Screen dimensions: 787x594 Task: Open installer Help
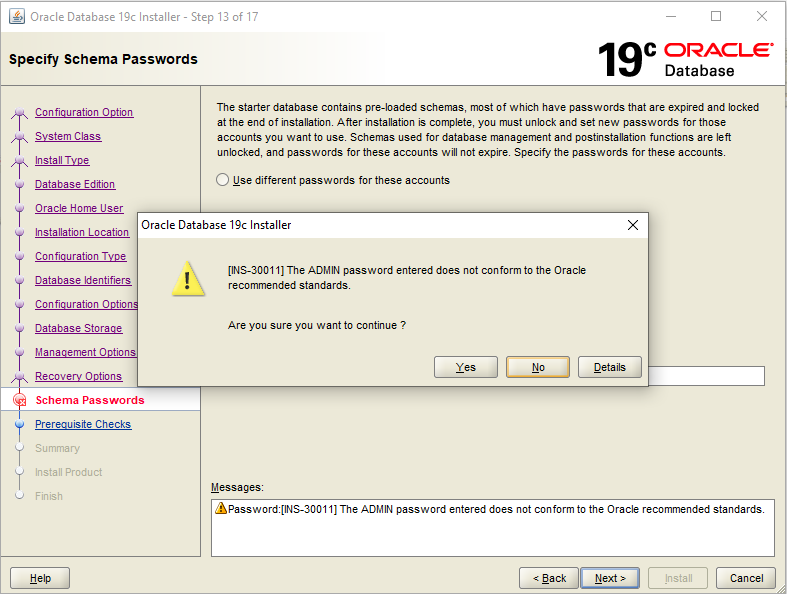click(40, 578)
